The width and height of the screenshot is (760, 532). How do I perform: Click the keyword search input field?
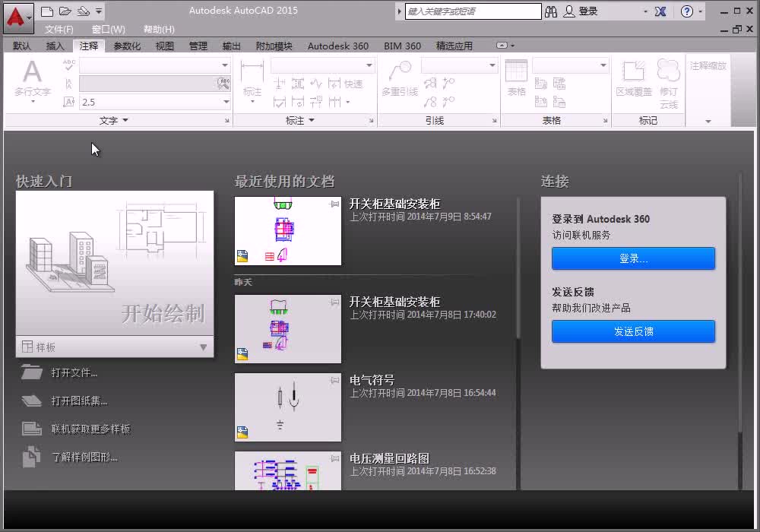point(473,11)
